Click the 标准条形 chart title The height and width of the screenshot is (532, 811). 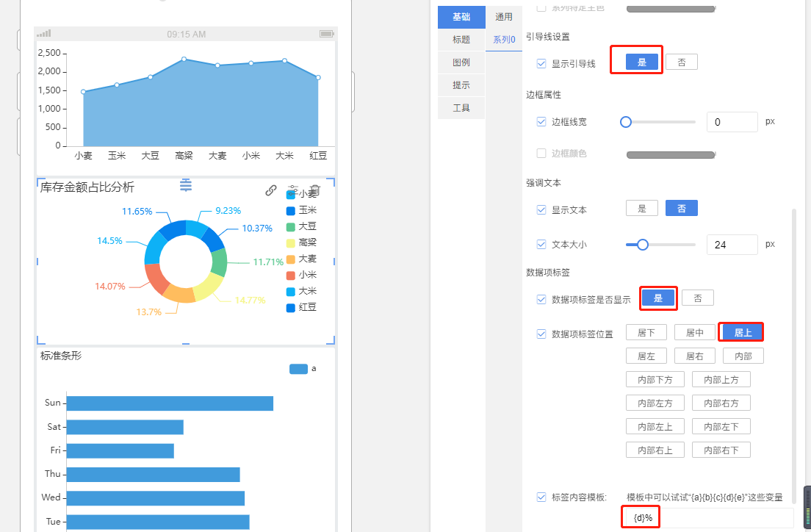(61, 356)
